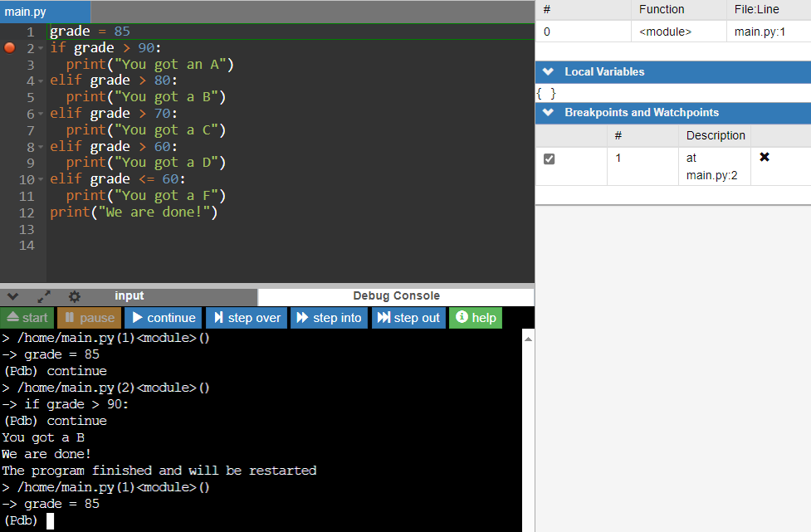Disable the breakpoint at main.py:2 checkbox
The height and width of the screenshot is (532, 811).
coord(549,159)
